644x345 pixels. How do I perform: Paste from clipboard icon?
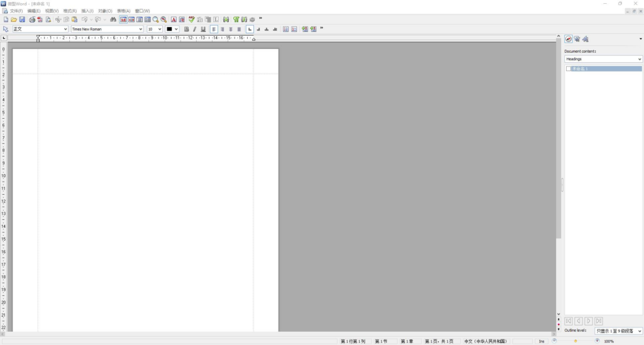[x=74, y=19]
